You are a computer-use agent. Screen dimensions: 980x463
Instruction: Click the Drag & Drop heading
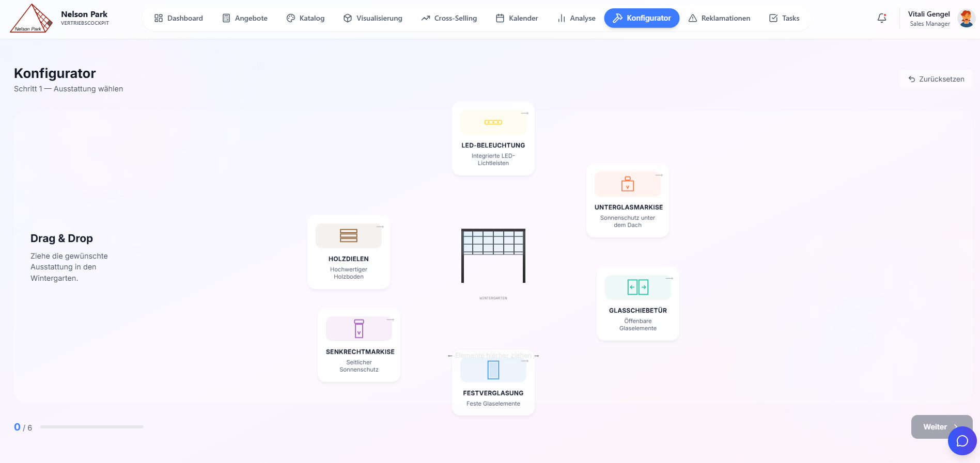61,238
